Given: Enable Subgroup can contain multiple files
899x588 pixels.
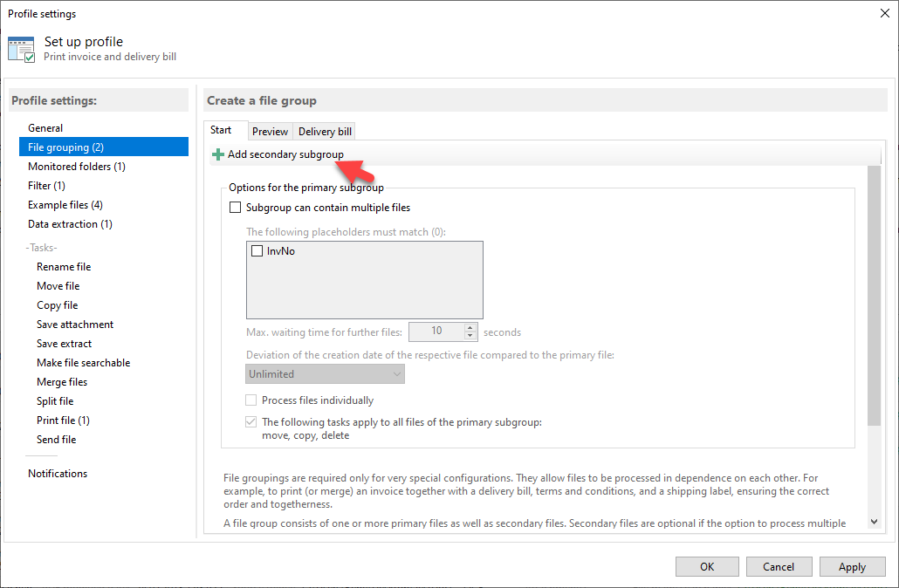Looking at the screenshot, I should click(235, 208).
